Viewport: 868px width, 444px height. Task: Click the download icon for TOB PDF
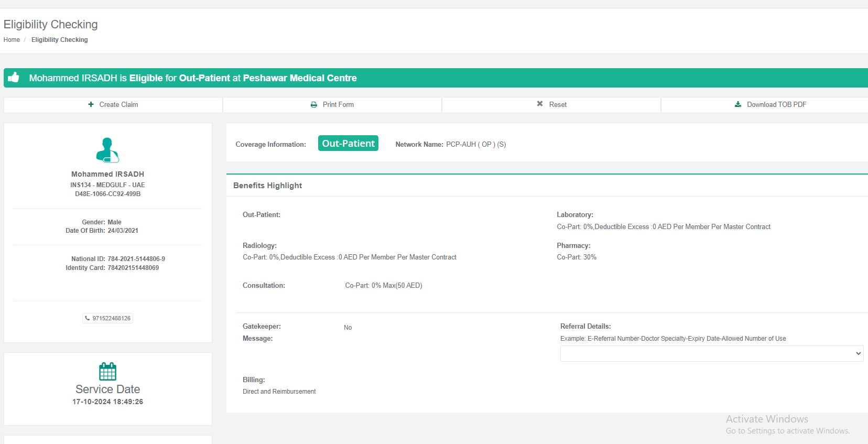(x=738, y=104)
